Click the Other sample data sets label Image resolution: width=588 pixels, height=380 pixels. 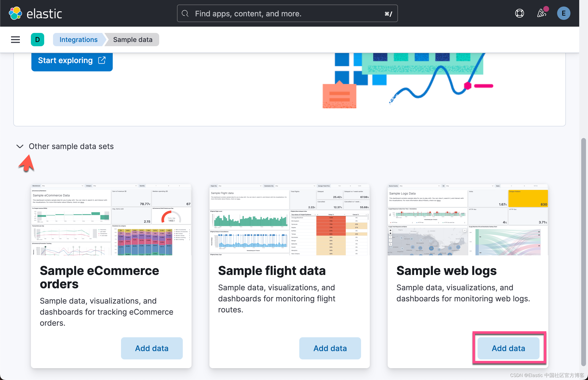tap(71, 146)
